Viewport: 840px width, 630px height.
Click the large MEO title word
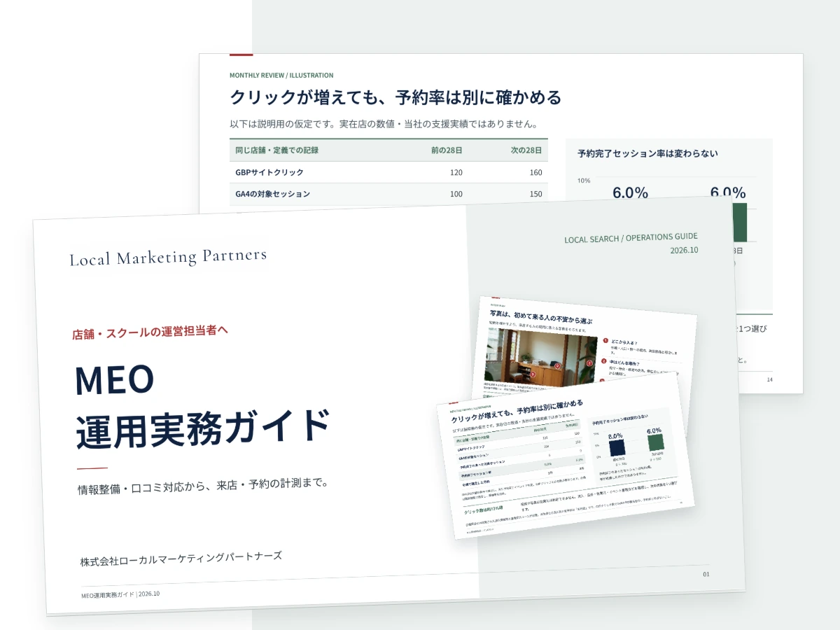click(114, 381)
